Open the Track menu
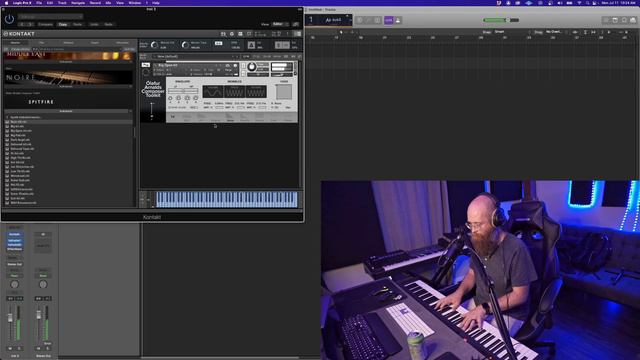This screenshot has height=360, width=640. (x=62, y=3)
